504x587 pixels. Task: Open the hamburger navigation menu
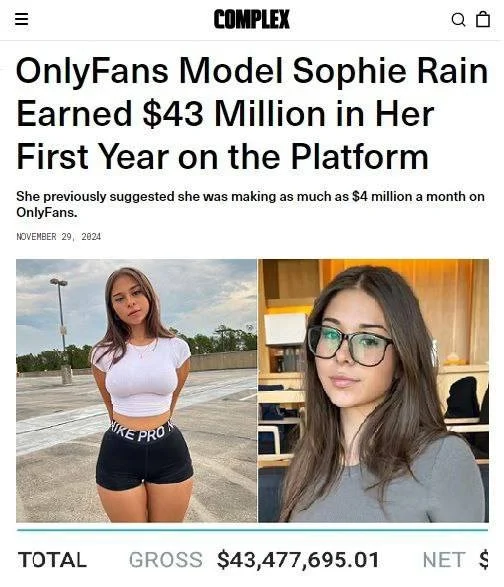21,19
